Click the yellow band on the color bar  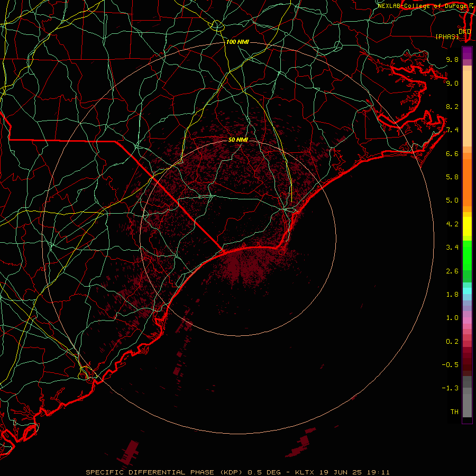(467, 226)
